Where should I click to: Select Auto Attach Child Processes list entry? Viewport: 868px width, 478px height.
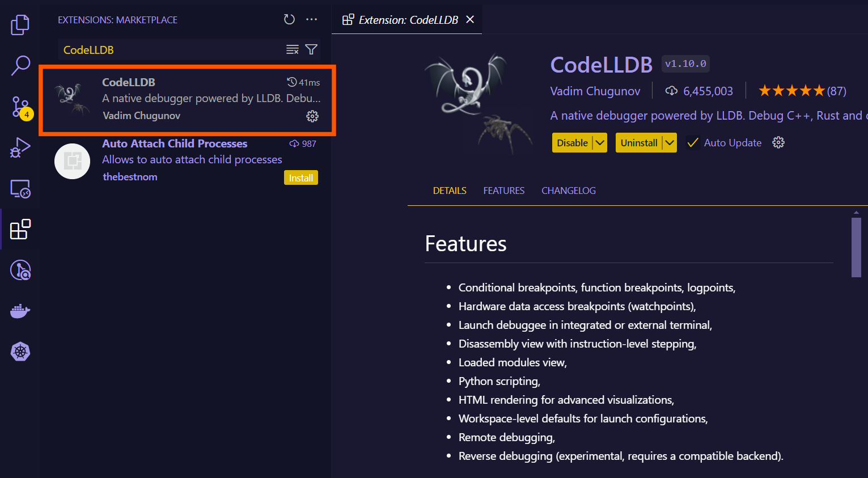pos(187,160)
